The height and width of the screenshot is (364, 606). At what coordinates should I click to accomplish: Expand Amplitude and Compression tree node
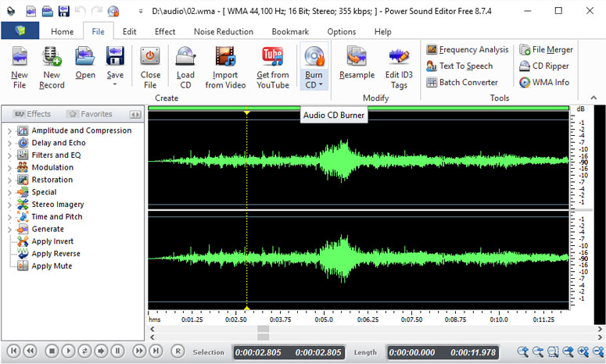click(x=9, y=130)
